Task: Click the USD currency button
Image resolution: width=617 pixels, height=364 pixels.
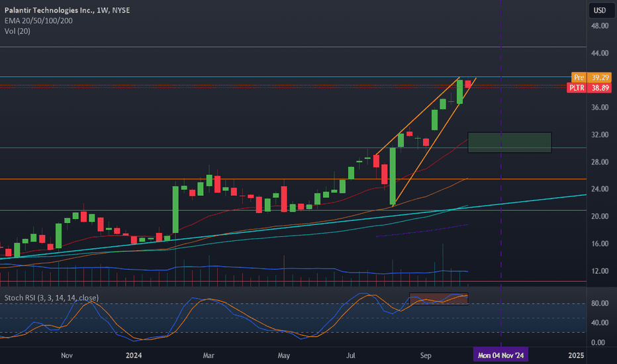Action: 600,10
